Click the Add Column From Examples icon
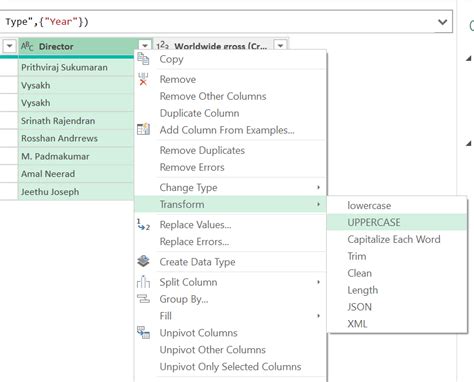Viewport: 474px width, 382px height. (x=143, y=129)
